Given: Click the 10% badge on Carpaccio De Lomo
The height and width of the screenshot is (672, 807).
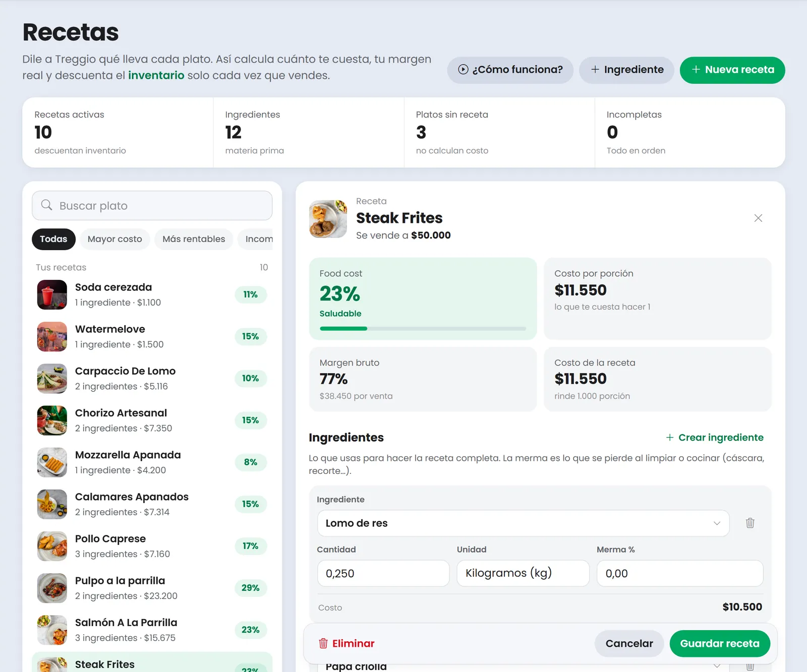Looking at the screenshot, I should click(250, 378).
